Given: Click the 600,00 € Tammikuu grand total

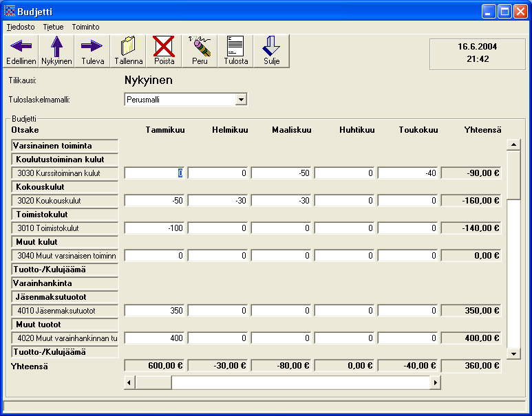Looking at the screenshot, I should (x=154, y=366).
